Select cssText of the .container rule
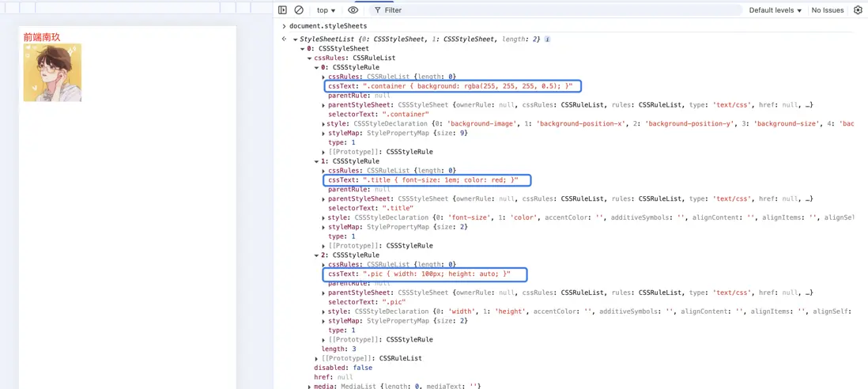The width and height of the screenshot is (868, 389). 452,86
